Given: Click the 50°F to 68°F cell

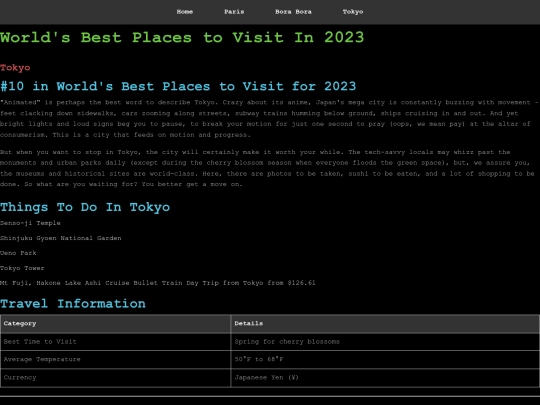Looking at the screenshot, I should click(x=385, y=360).
